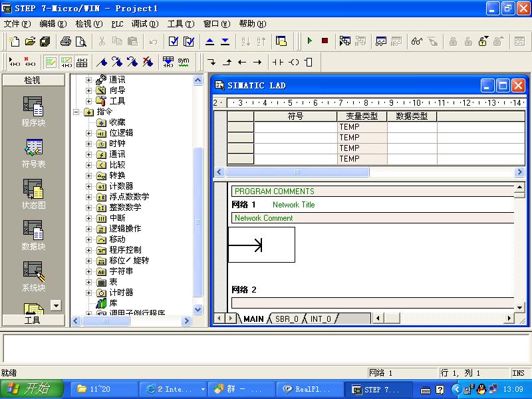The image size is (532, 399).
Task: Click the Compile icon
Action: 174,41
